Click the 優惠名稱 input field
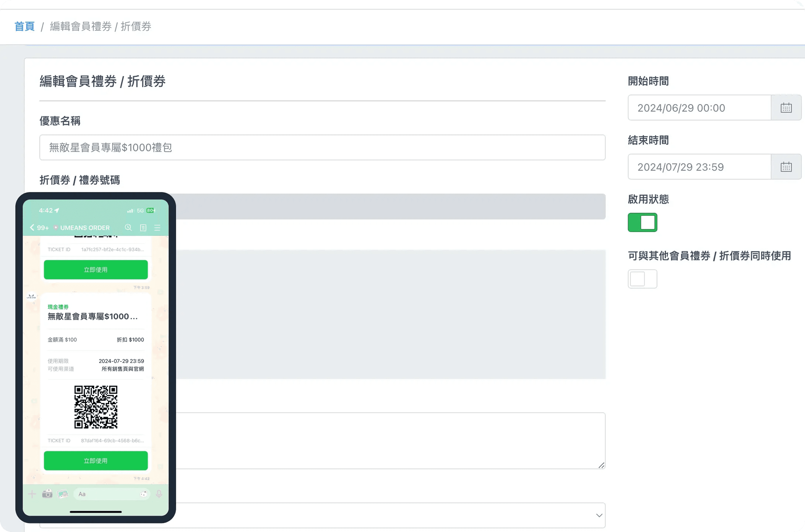The width and height of the screenshot is (805, 532). 322,147
